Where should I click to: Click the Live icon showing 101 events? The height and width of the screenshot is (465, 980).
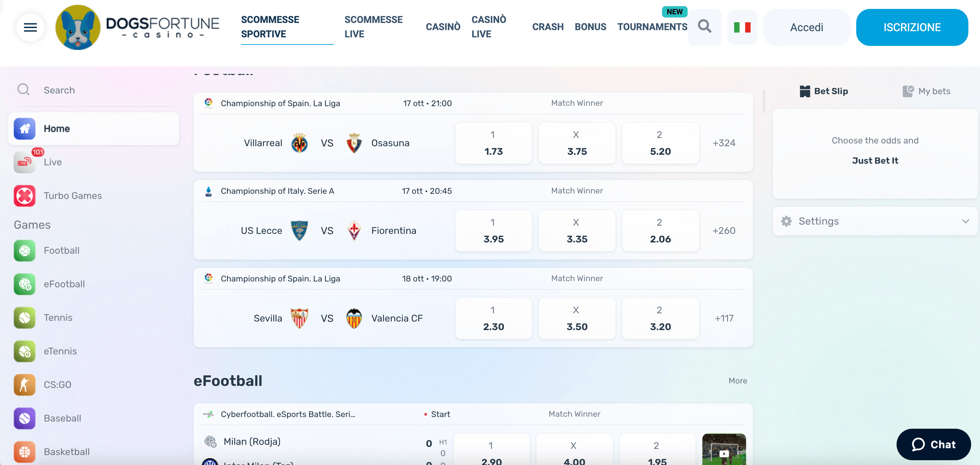[x=24, y=162]
